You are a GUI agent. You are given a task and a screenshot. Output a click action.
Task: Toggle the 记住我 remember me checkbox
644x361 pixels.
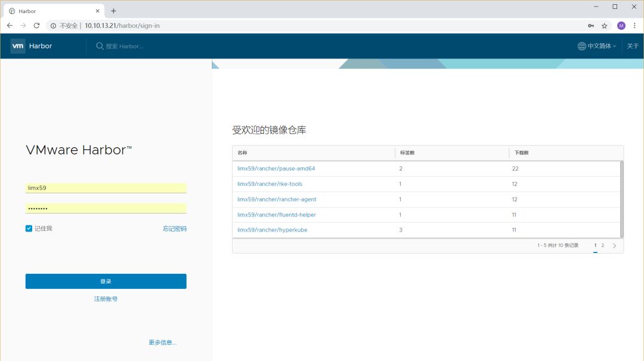tap(29, 229)
